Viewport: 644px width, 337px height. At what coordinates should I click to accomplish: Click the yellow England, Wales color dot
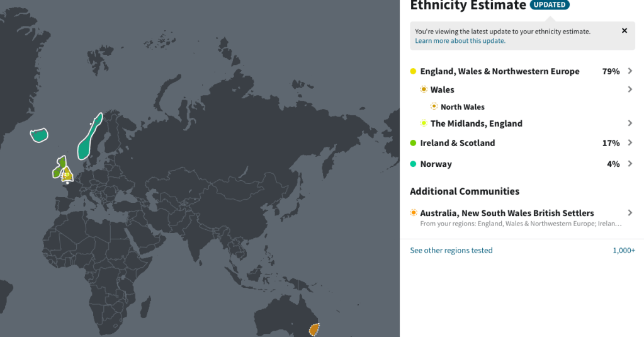413,71
